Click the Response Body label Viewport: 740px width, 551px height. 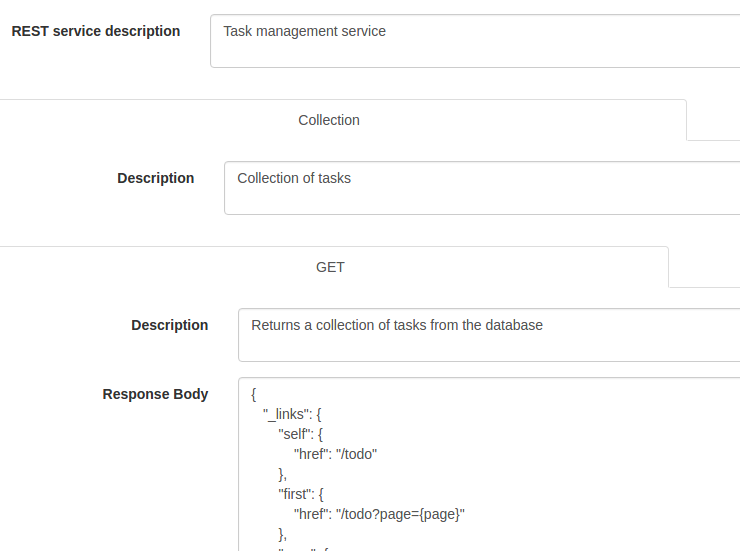point(155,394)
